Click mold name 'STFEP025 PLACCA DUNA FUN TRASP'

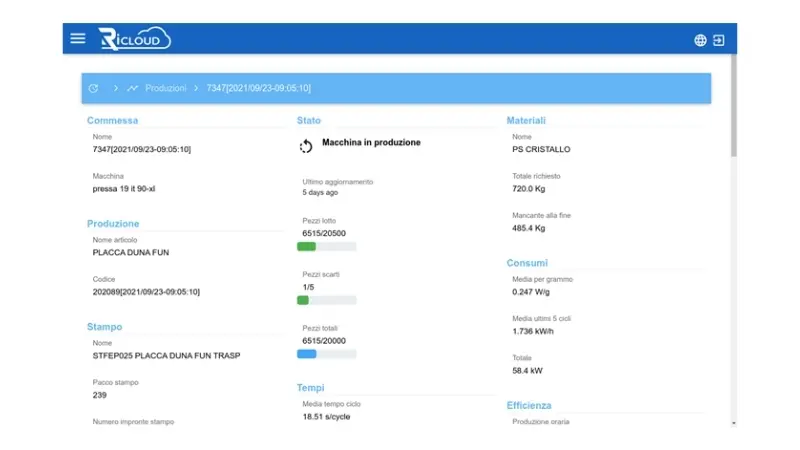pyautogui.click(x=166, y=356)
